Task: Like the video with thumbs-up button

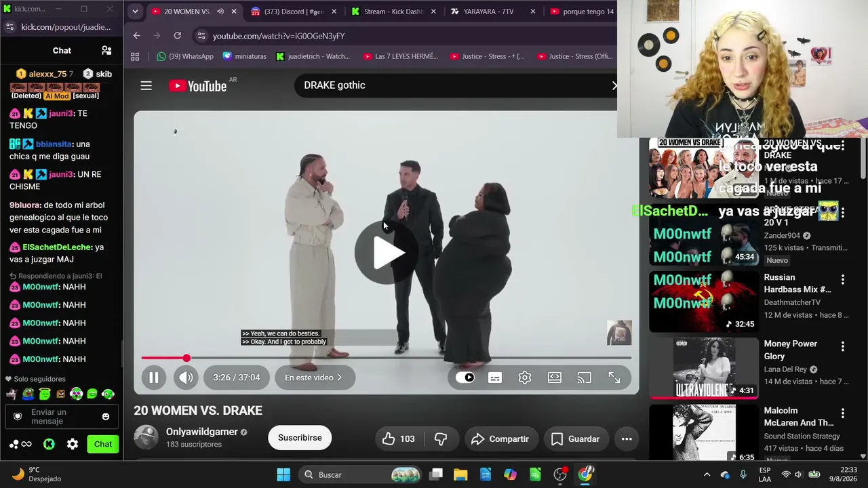Action: [399, 439]
